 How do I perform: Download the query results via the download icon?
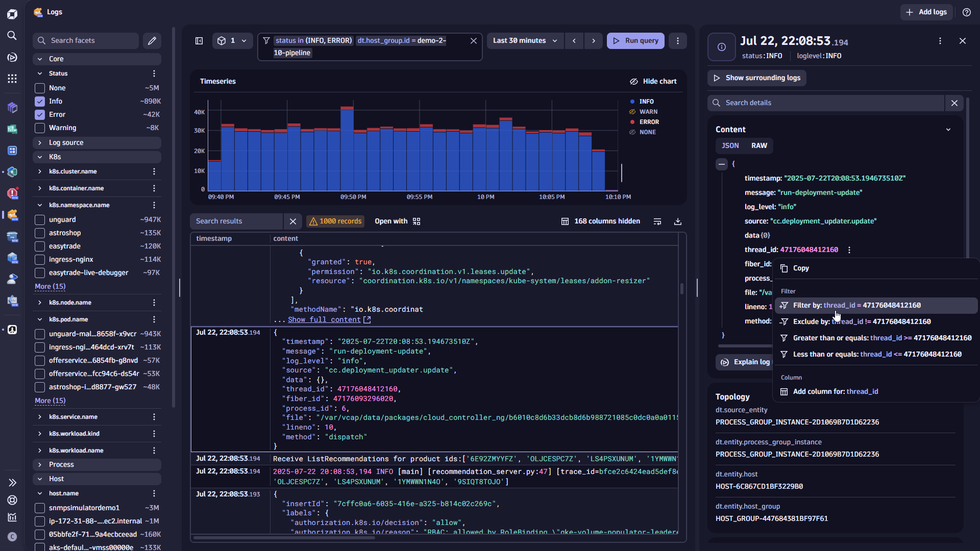coord(678,221)
